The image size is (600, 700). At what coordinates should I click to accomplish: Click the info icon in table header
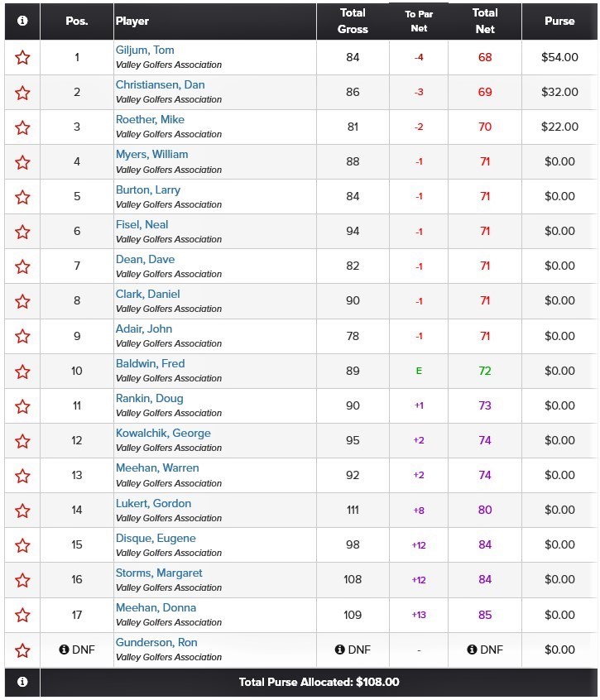point(22,21)
